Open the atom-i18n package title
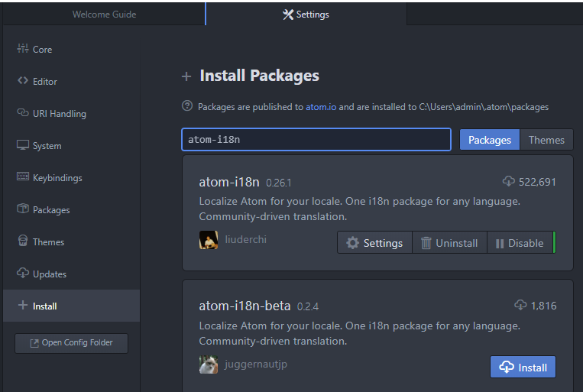583x392 pixels. coord(229,182)
